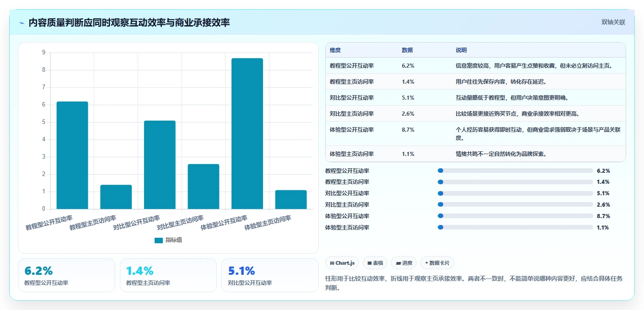Click the 对比型公开互动率 bar in chart

[160, 165]
